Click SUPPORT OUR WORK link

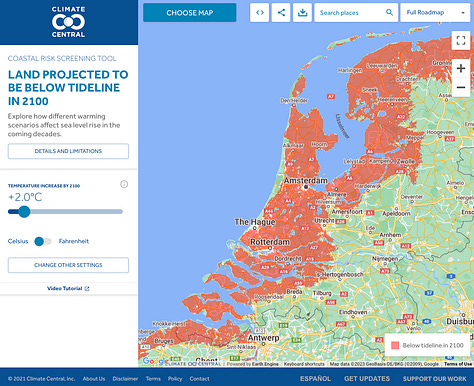click(435, 379)
